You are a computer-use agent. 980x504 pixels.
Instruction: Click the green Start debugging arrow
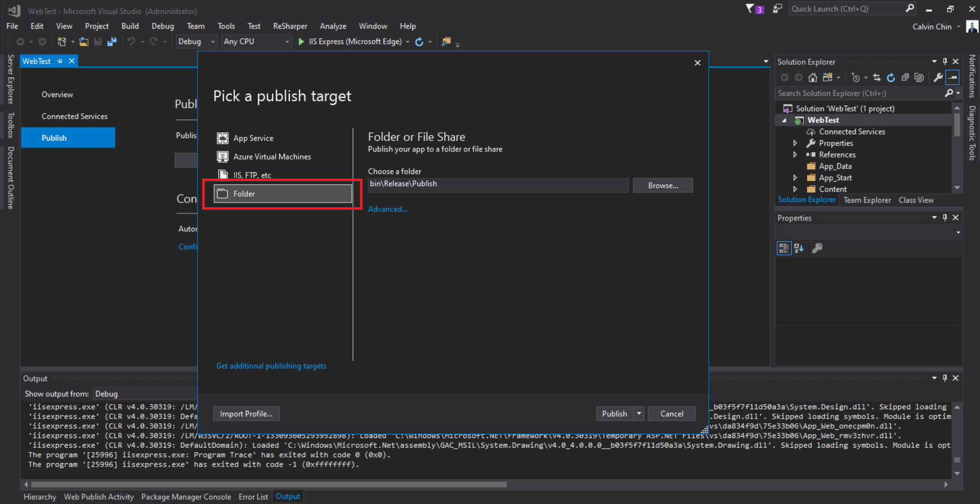[x=301, y=41]
